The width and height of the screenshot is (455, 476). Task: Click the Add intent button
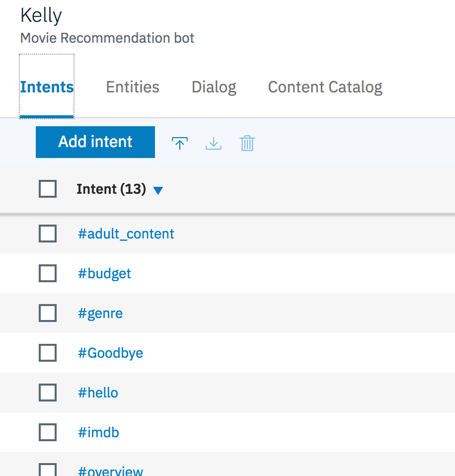coord(95,142)
